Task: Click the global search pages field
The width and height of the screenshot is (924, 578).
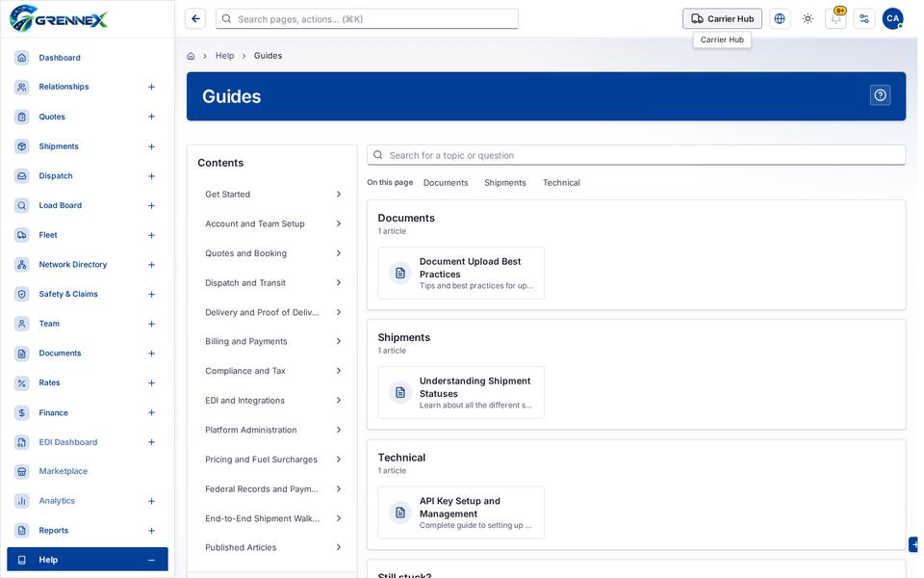Action: tap(367, 19)
